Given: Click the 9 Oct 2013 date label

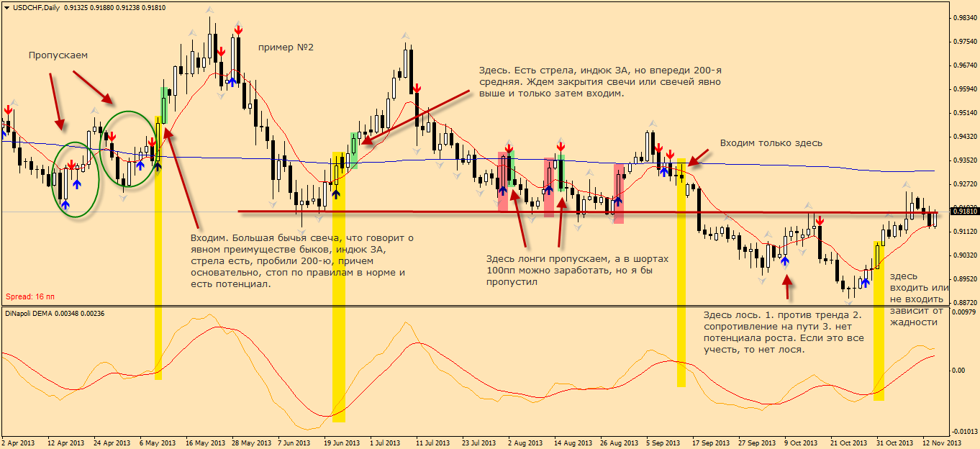Looking at the screenshot, I should (x=802, y=443).
